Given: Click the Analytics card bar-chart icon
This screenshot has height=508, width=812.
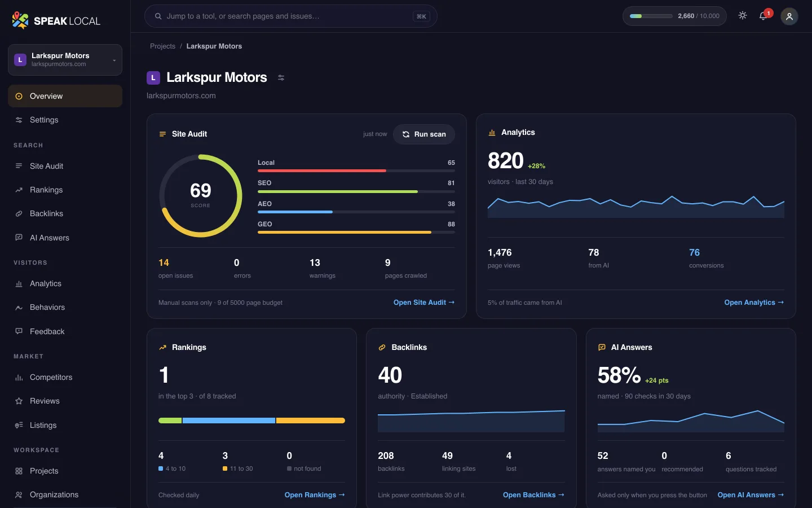Looking at the screenshot, I should coord(492,133).
